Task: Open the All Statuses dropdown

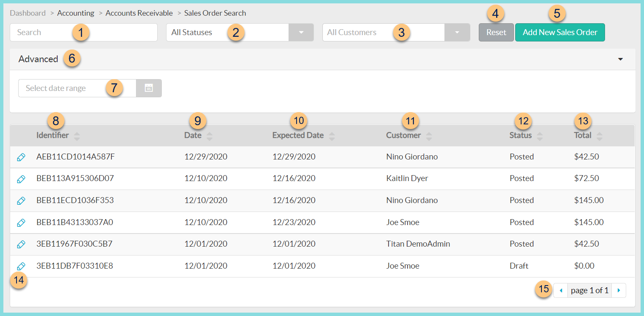Action: coord(301,32)
